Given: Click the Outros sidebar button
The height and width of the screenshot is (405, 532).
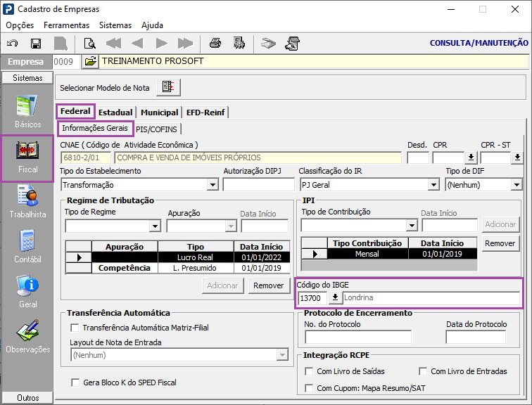Looking at the screenshot, I should coord(27,397).
